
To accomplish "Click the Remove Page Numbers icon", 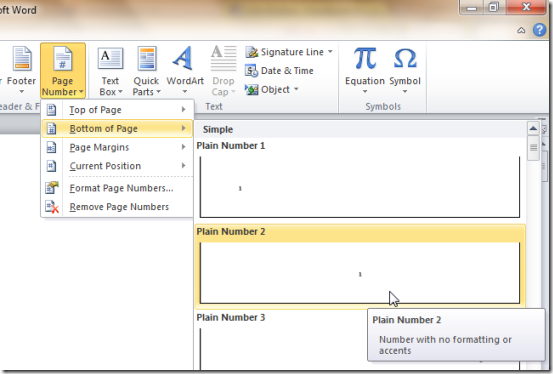I will [52, 207].
